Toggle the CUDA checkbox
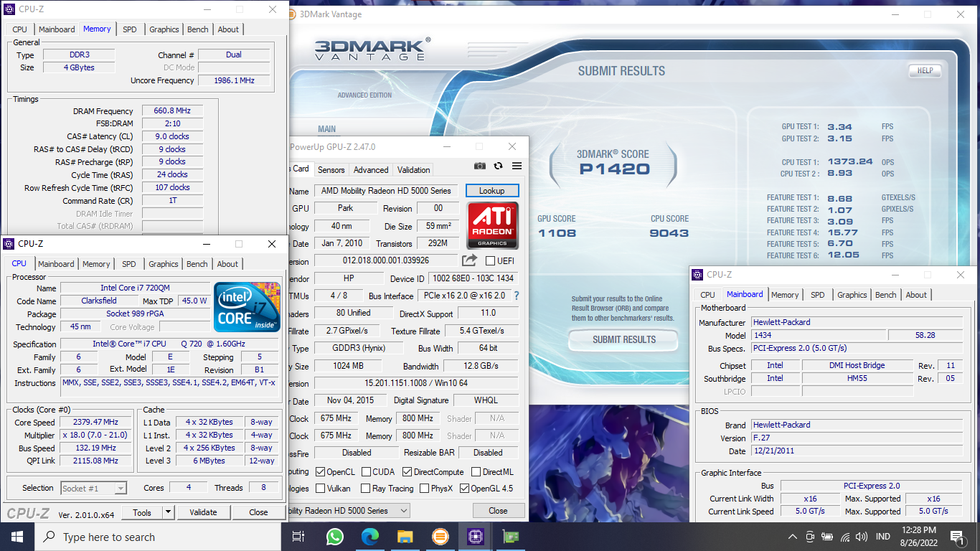The height and width of the screenshot is (551, 980). (x=366, y=471)
